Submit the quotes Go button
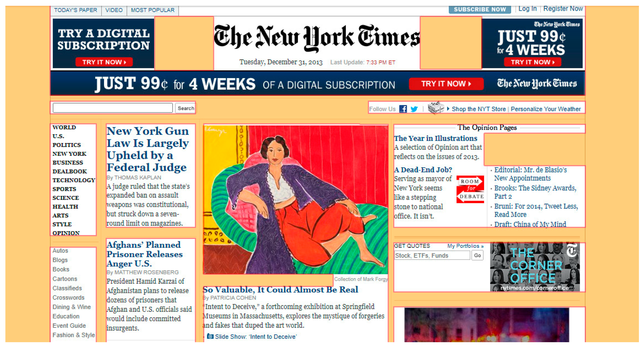The width and height of the screenshot is (644, 348). 477,255
